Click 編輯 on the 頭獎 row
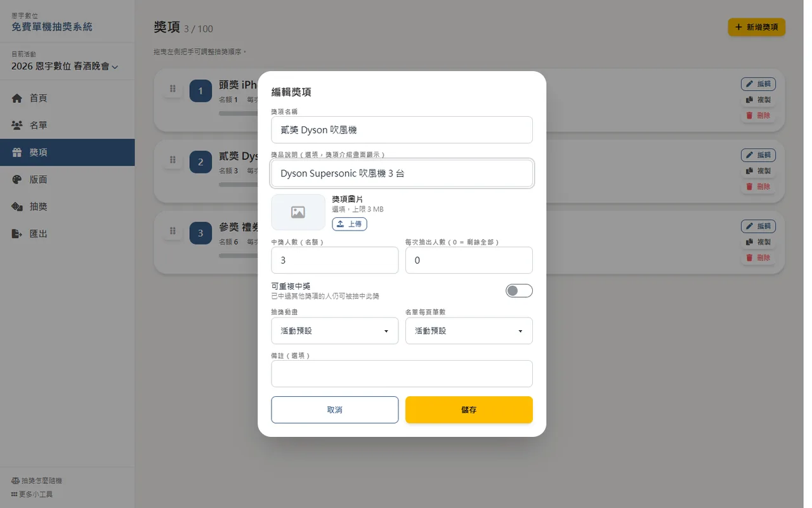This screenshot has width=812, height=508. pyautogui.click(x=758, y=84)
